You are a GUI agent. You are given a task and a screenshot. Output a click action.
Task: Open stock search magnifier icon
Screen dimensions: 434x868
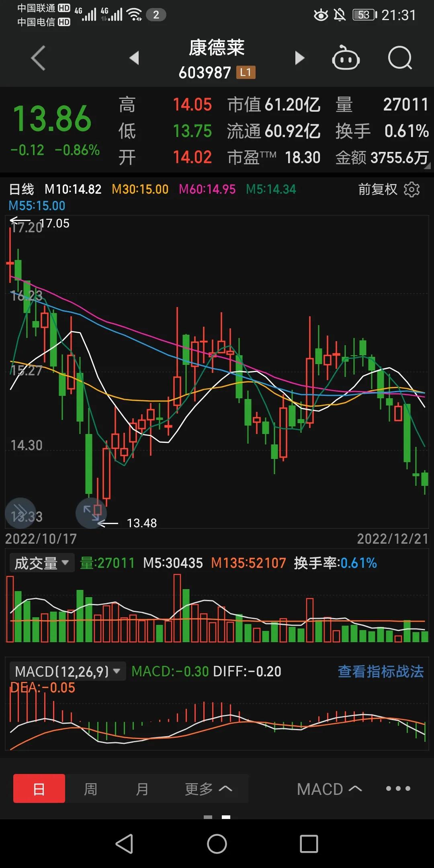pos(400,58)
